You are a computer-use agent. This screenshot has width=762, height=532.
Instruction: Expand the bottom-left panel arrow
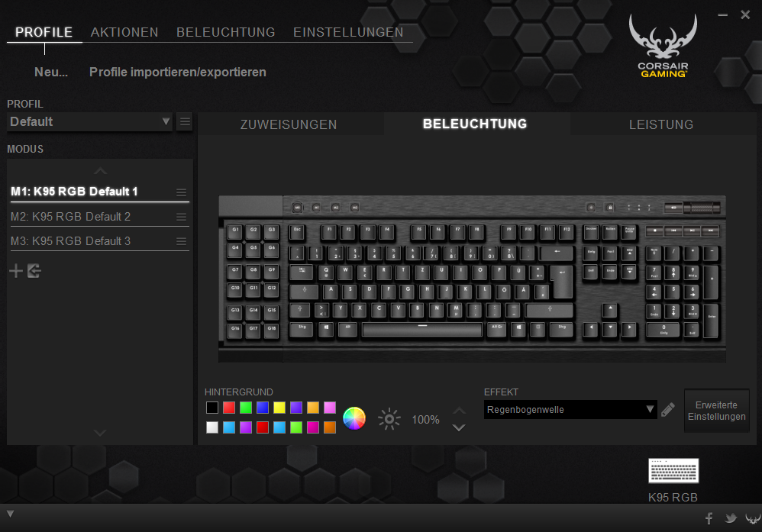10,514
